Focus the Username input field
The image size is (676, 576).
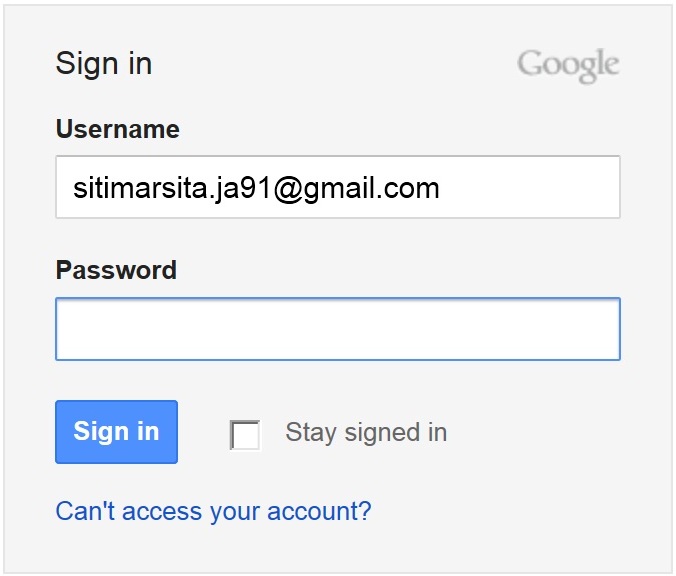(x=337, y=187)
